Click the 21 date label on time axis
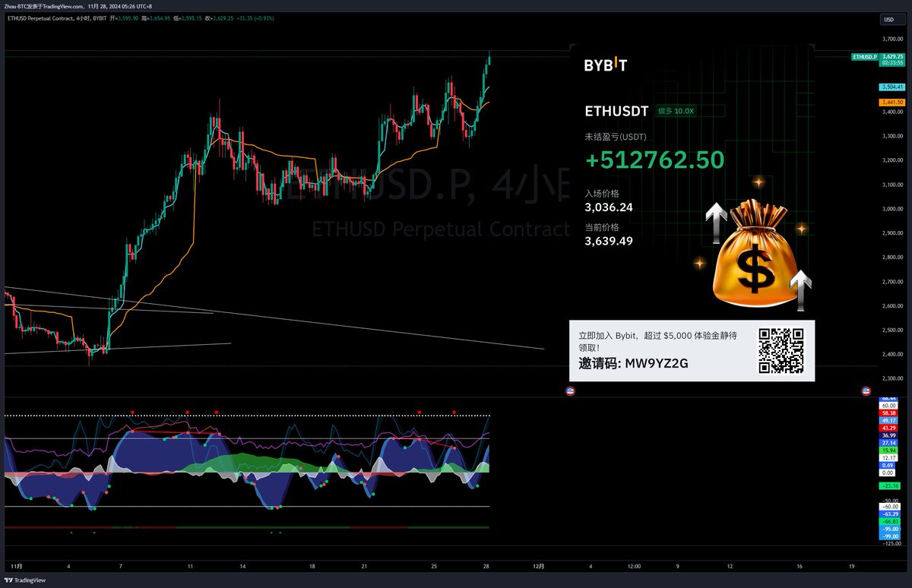Screen dimensions: 912x588 click(366, 566)
